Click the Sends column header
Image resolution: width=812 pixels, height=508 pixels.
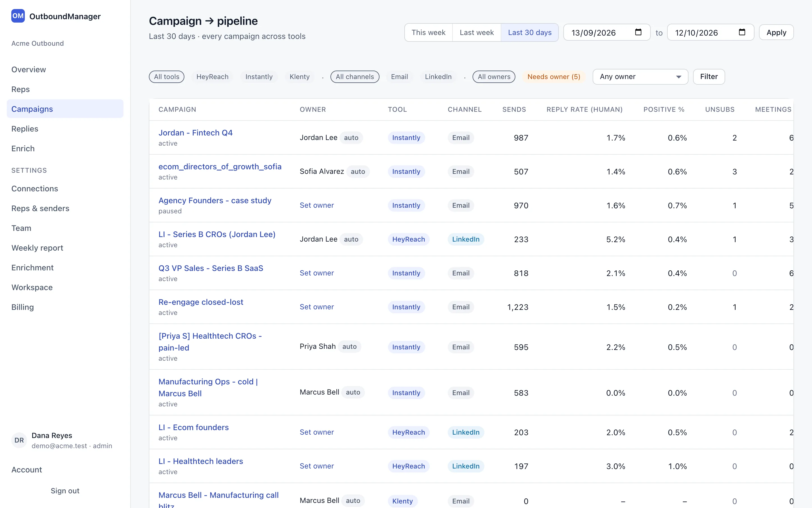[x=514, y=110]
